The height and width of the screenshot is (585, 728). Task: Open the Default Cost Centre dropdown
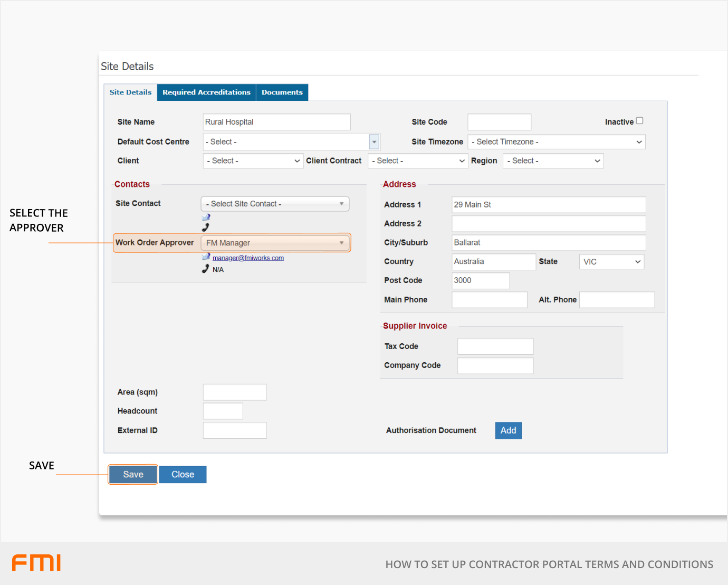(x=374, y=142)
